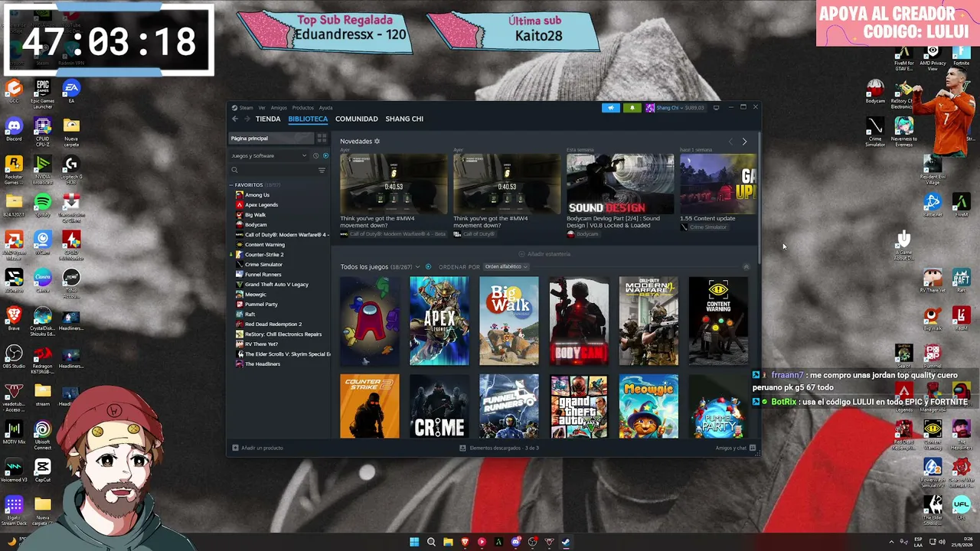Image resolution: width=980 pixels, height=551 pixels.
Task: Toggle play filter beside Todos los juegos
Action: (x=428, y=266)
